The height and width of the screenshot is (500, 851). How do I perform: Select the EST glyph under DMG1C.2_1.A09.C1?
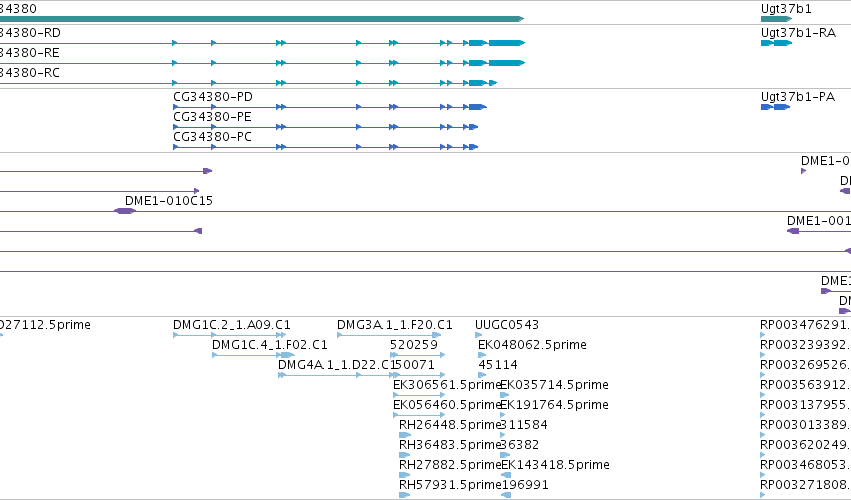tap(230, 335)
